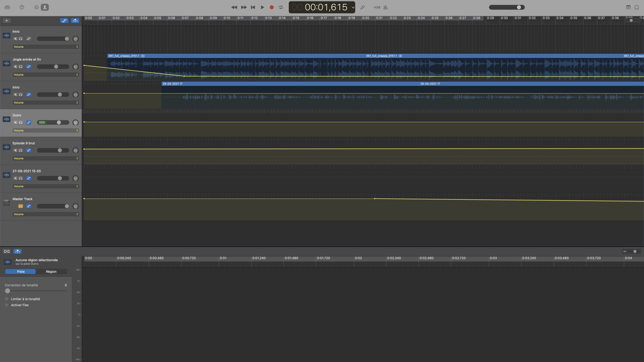Open the Notepad icon
644x362 pixels.
pyautogui.click(x=628, y=7)
